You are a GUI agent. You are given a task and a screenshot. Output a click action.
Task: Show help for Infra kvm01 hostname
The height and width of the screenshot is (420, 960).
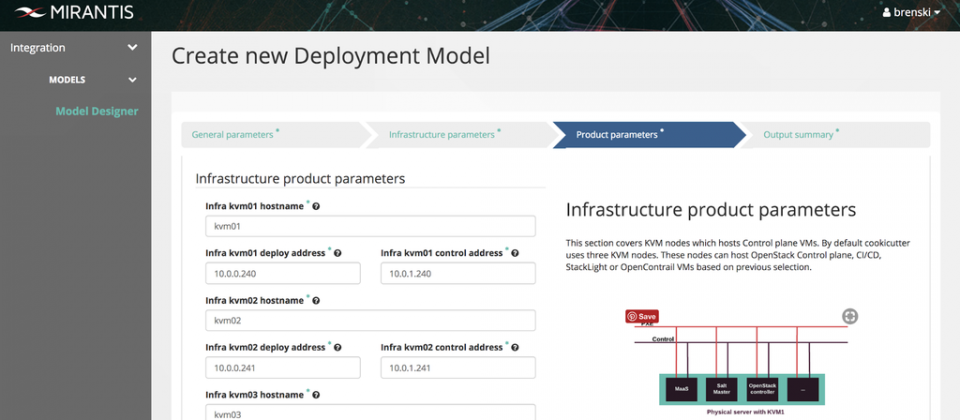316,206
